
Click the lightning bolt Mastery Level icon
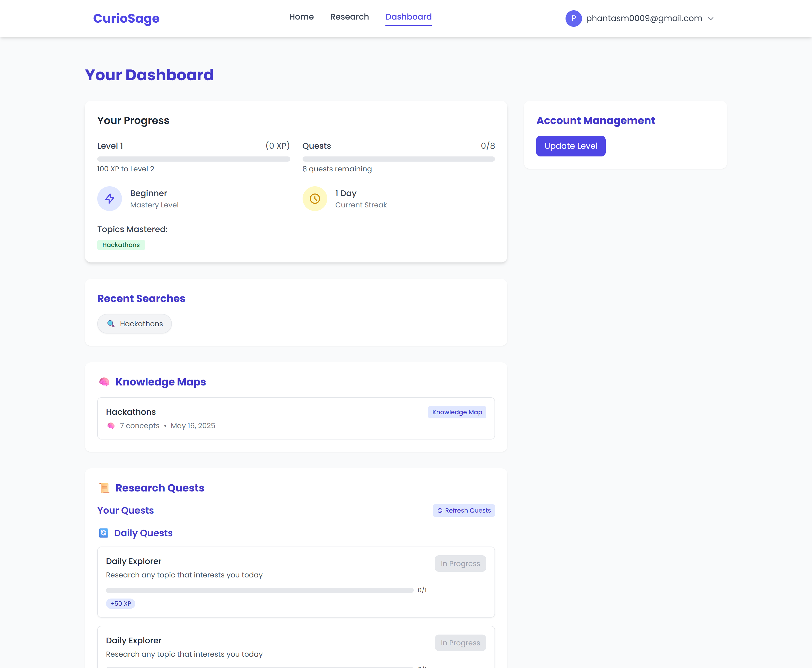coord(110,199)
